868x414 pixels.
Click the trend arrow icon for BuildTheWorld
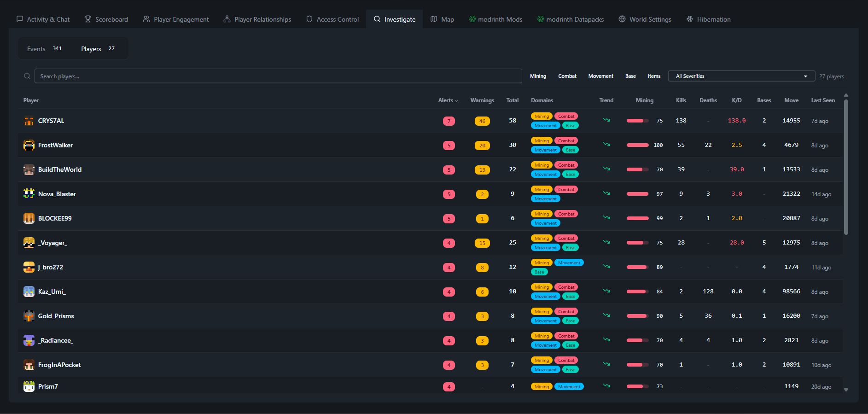606,169
